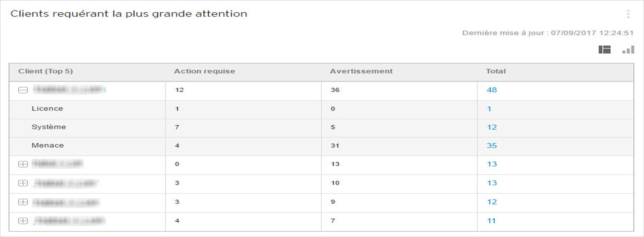Collapse the first expanded client row
The image size is (644, 237).
coord(23,90)
